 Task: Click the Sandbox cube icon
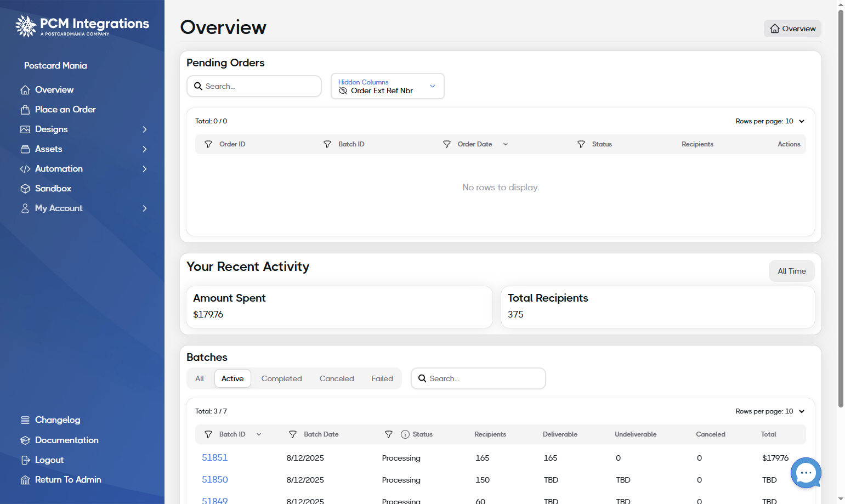point(25,189)
